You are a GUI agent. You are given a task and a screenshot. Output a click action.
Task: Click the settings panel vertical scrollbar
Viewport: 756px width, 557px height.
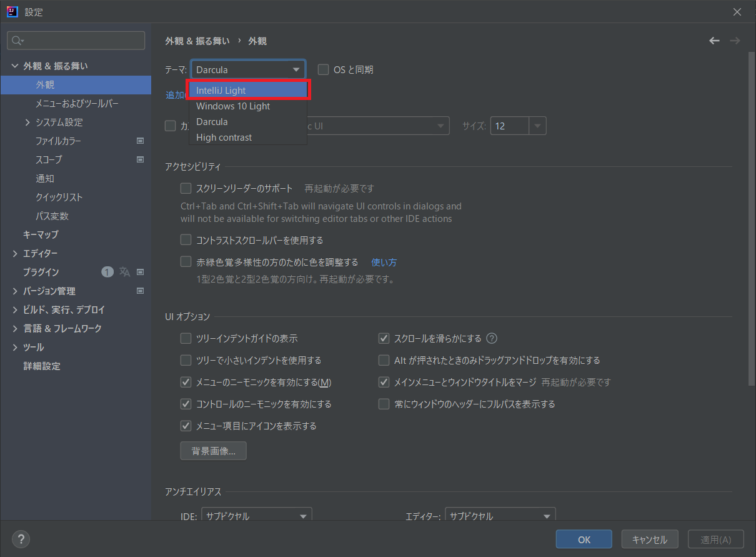[x=751, y=219]
